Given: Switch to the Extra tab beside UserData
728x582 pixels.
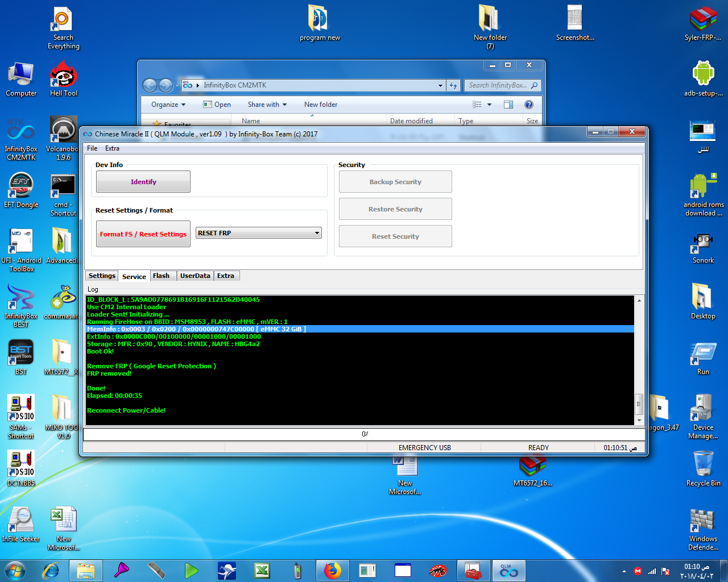Looking at the screenshot, I should (226, 276).
